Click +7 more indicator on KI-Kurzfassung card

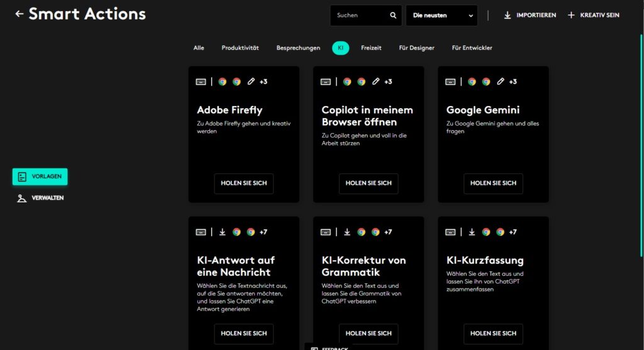pos(513,232)
